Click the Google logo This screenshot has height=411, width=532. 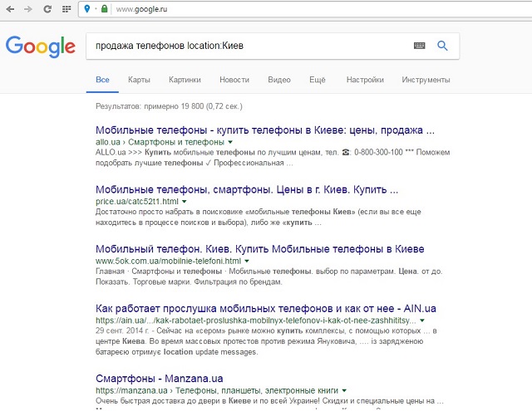click(x=41, y=46)
